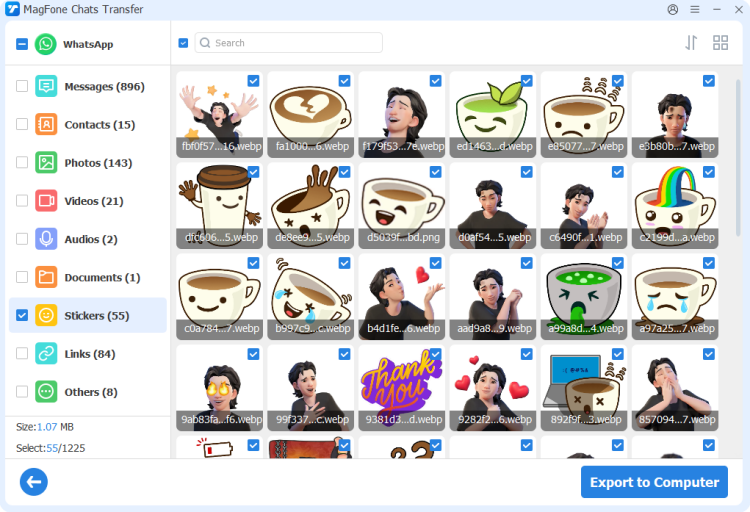The height and width of the screenshot is (512, 750).
Task: Uncheck the c2199d...a.webp sticker checkbox
Action: click(x=709, y=172)
